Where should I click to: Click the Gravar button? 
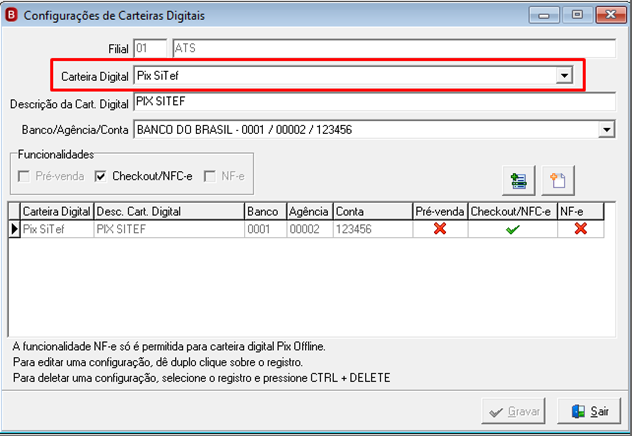point(513,411)
